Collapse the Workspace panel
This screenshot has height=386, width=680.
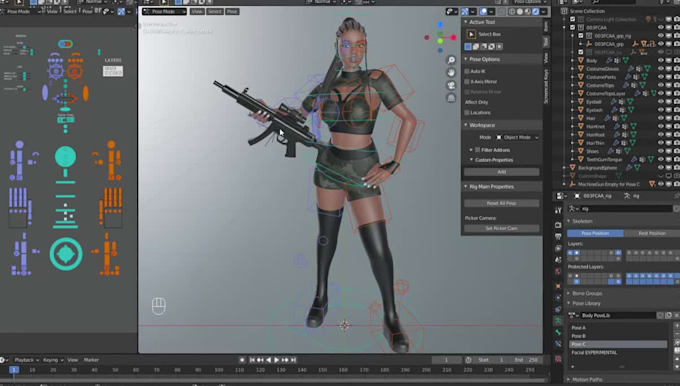(x=466, y=125)
